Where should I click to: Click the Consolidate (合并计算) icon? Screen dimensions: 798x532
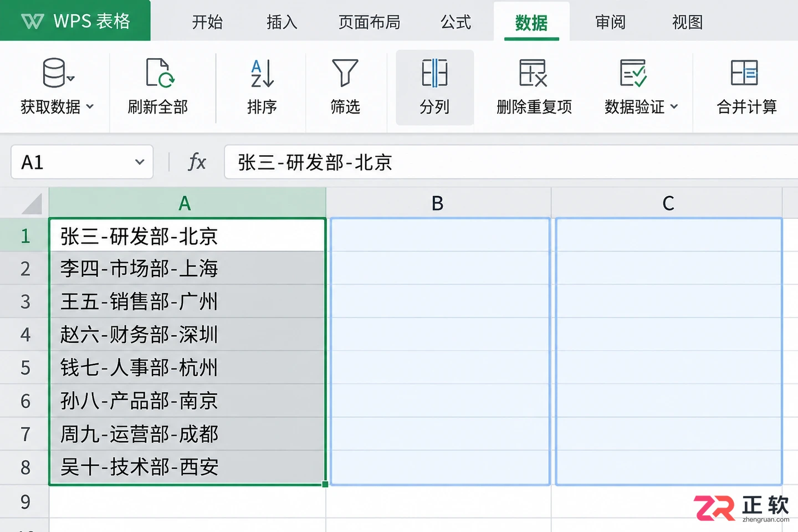(744, 73)
